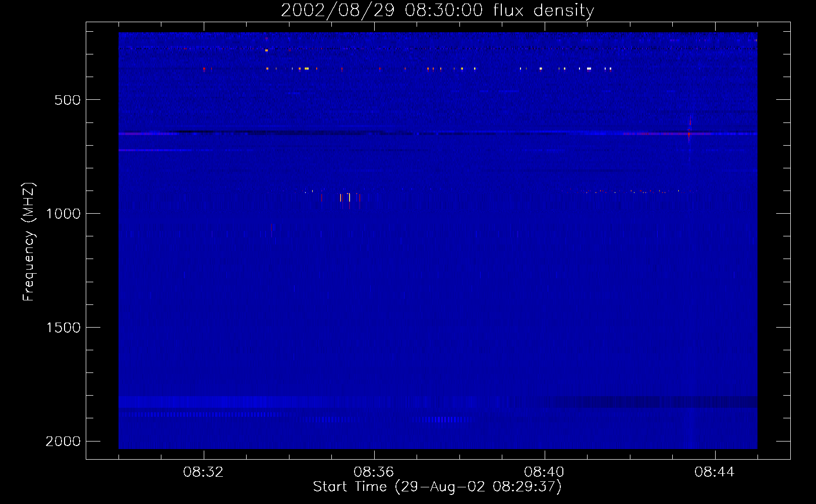
Task: Click the bright yellow burst near 950 MHz
Action: click(349, 197)
